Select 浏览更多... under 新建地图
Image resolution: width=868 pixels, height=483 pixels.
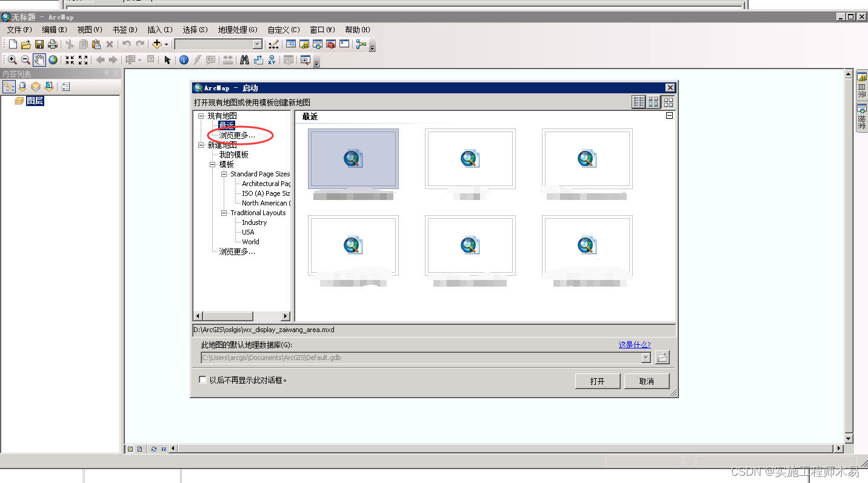[x=237, y=251]
